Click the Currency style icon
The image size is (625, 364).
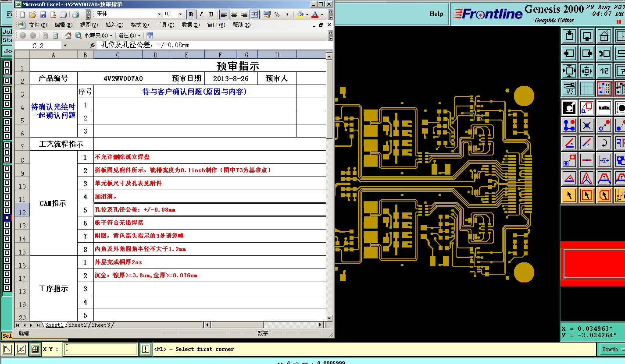click(267, 14)
